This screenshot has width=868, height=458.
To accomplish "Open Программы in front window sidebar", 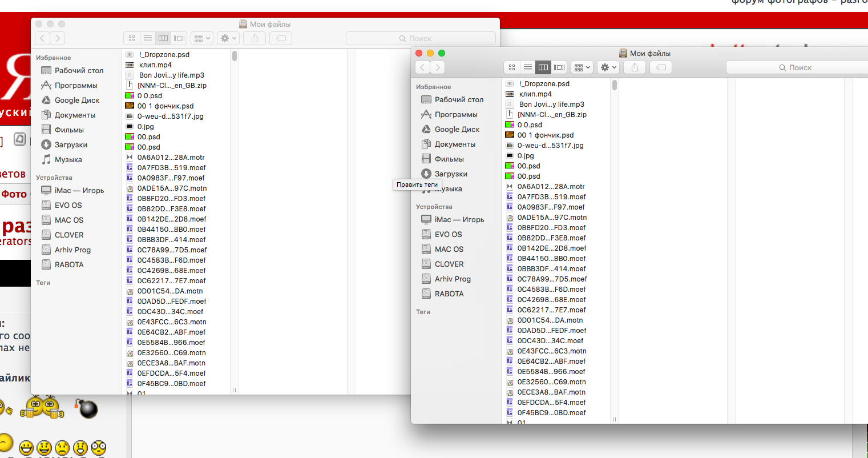I will (455, 115).
